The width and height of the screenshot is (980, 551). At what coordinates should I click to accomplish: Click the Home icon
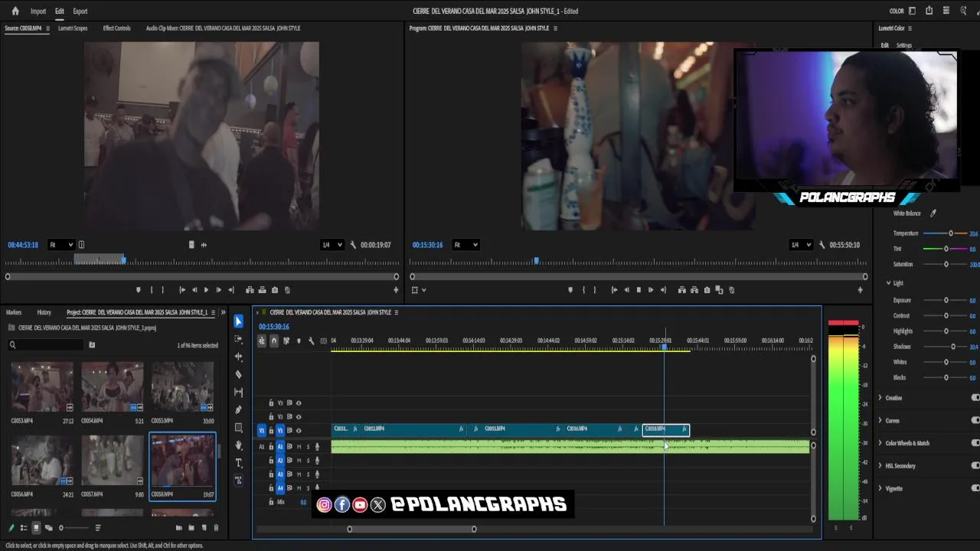[x=15, y=11]
